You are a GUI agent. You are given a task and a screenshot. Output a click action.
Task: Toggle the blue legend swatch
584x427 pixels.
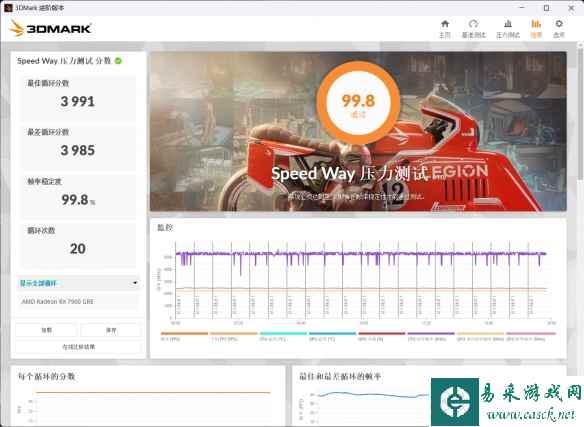pos(332,333)
